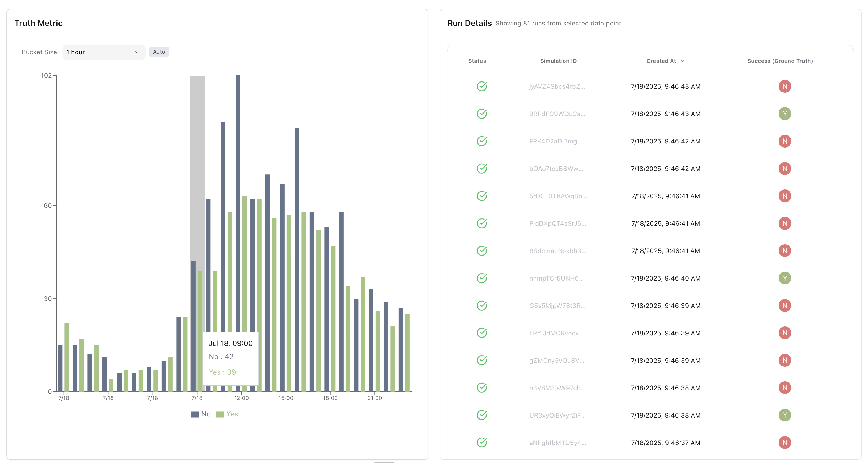
Task: Click Y badge for UR3xyQiEWyrZiF run
Action: pyautogui.click(x=784, y=415)
